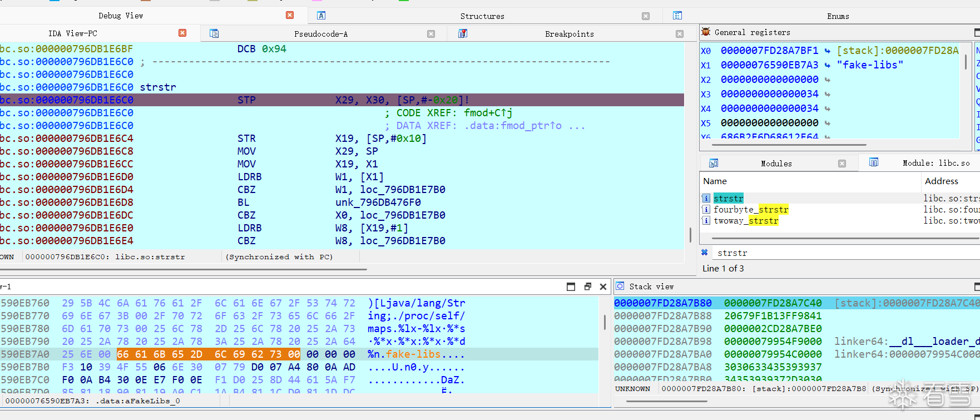This screenshot has height=420, width=980.
Task: Click the linker64:__dl___loader stack entry
Action: pyautogui.click(x=907, y=342)
